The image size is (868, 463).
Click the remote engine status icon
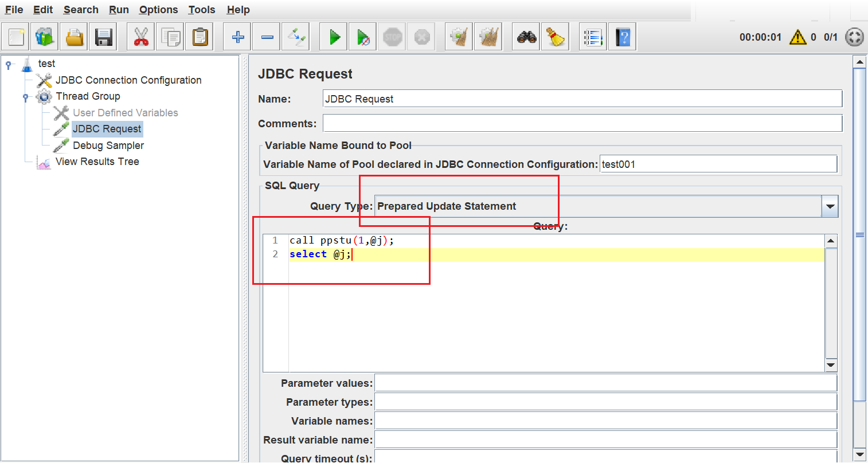click(854, 37)
